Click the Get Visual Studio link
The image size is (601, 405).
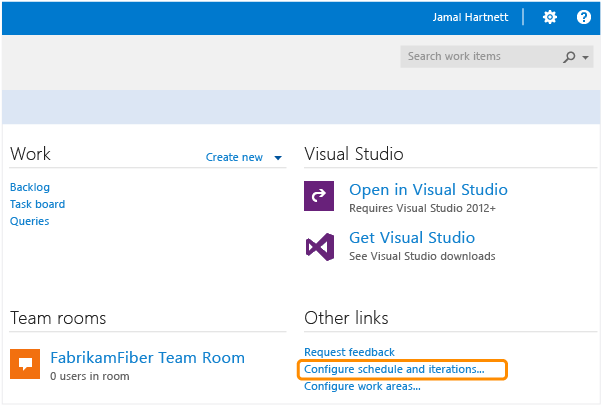point(412,238)
